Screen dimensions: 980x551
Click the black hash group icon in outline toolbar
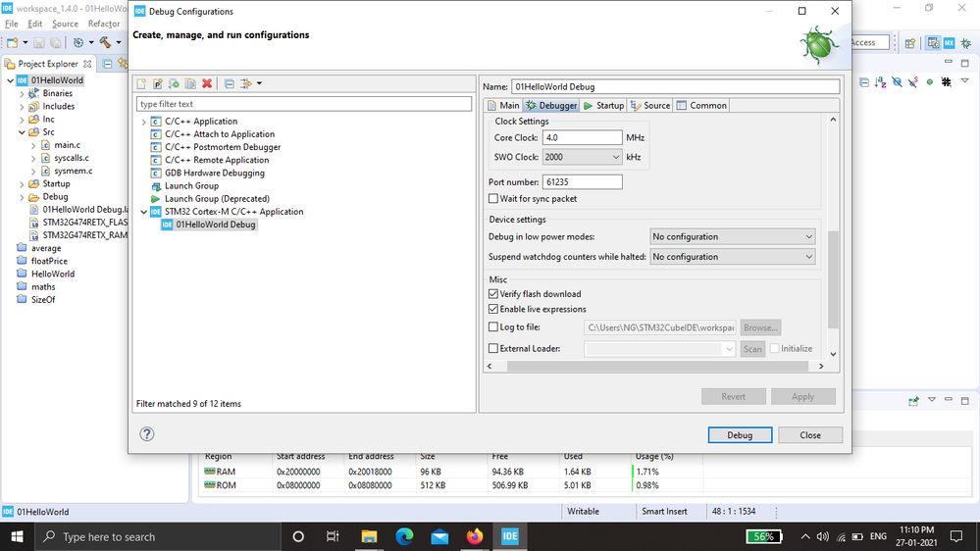947,81
